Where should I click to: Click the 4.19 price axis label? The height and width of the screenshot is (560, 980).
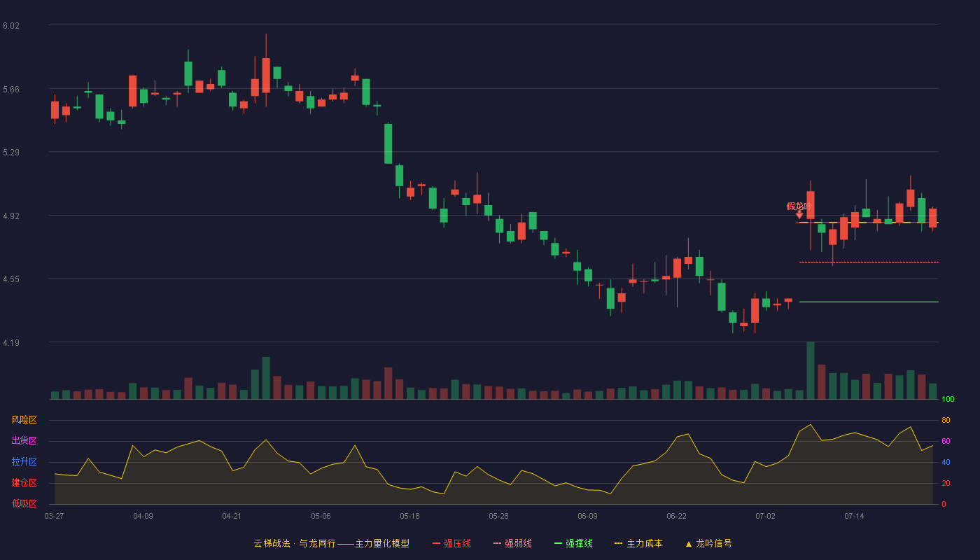(x=11, y=343)
